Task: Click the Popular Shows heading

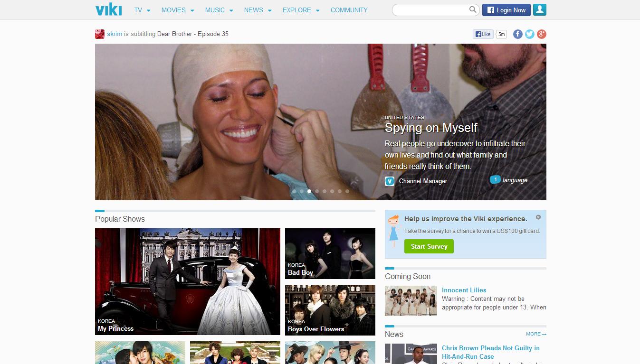Action: coord(120,219)
